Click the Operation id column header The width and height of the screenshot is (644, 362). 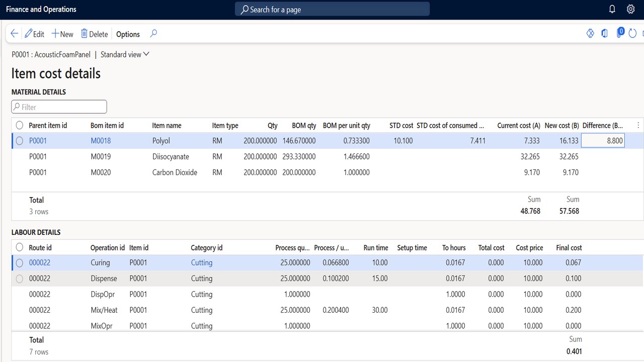108,247
